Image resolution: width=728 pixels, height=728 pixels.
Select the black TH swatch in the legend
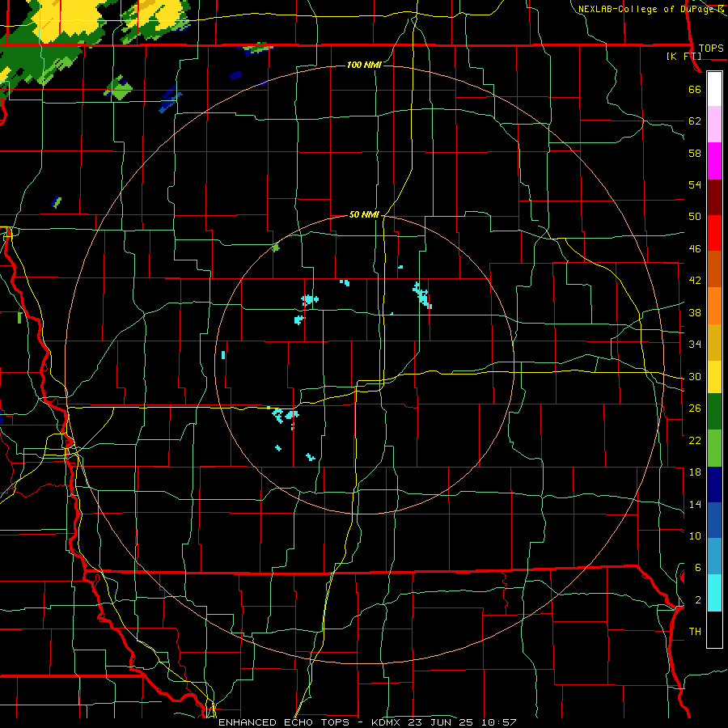click(714, 629)
